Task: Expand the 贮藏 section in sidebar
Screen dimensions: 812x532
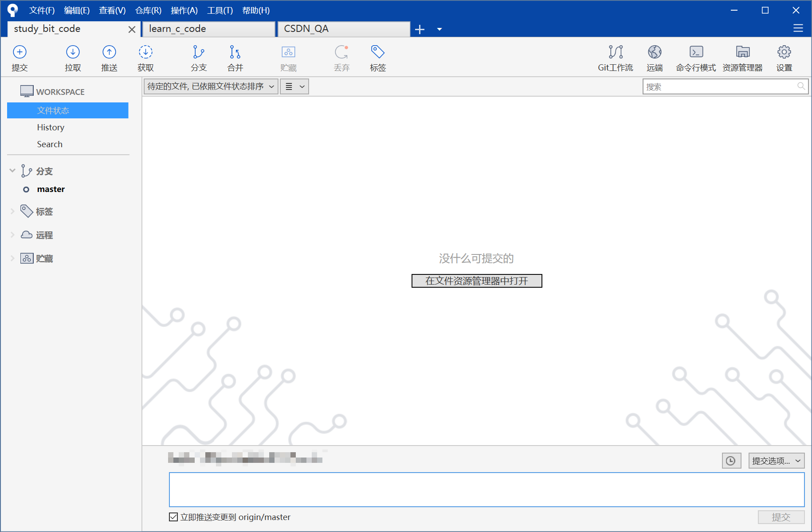Action: click(12, 258)
